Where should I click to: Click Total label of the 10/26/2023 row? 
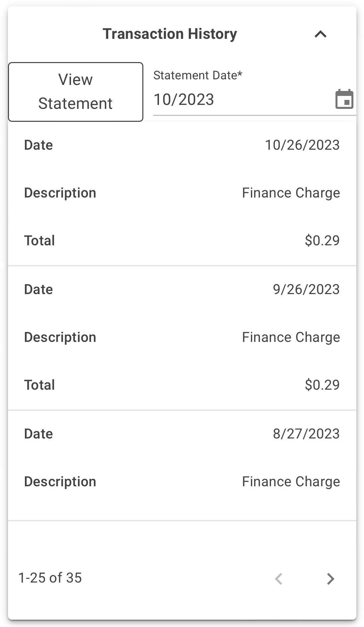[39, 241]
